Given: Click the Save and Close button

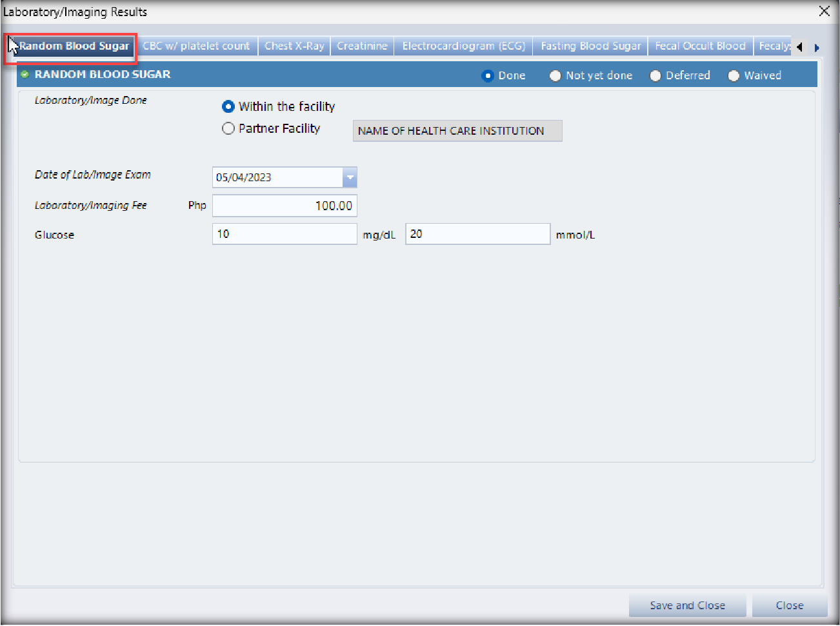Looking at the screenshot, I should coord(687,605).
